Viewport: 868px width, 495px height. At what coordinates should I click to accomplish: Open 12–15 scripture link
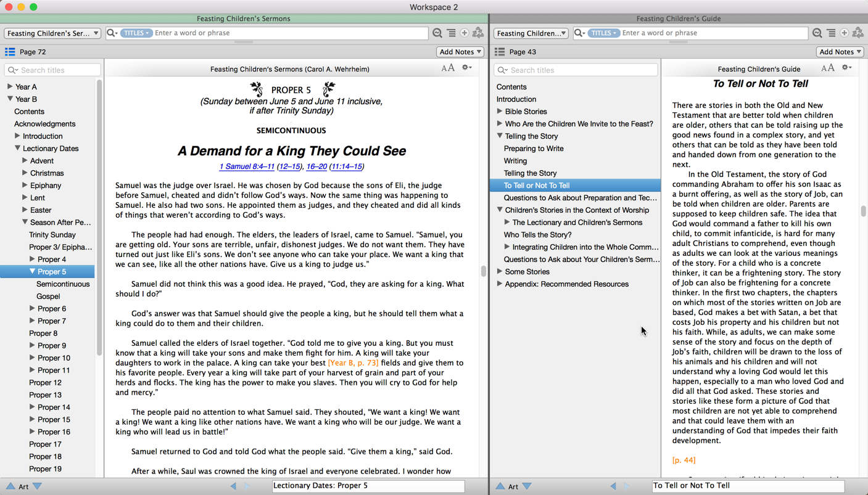pyautogui.click(x=289, y=166)
